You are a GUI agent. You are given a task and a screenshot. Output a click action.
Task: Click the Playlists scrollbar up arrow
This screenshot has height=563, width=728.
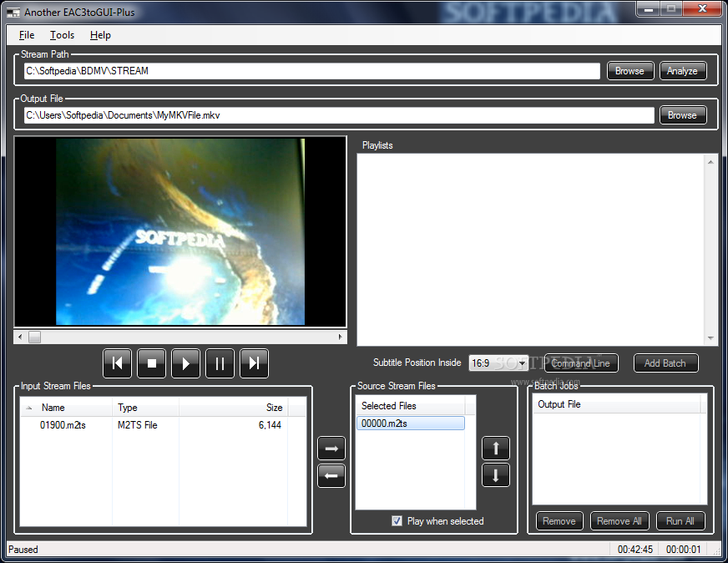(710, 162)
